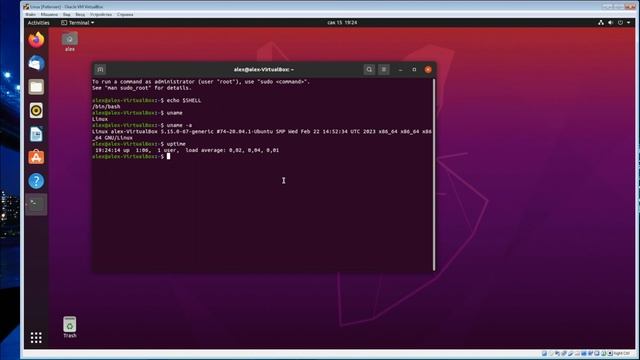Image resolution: width=640 pixels, height=360 pixels.
Task: Click the 'Linux' output line
Action: [100, 119]
